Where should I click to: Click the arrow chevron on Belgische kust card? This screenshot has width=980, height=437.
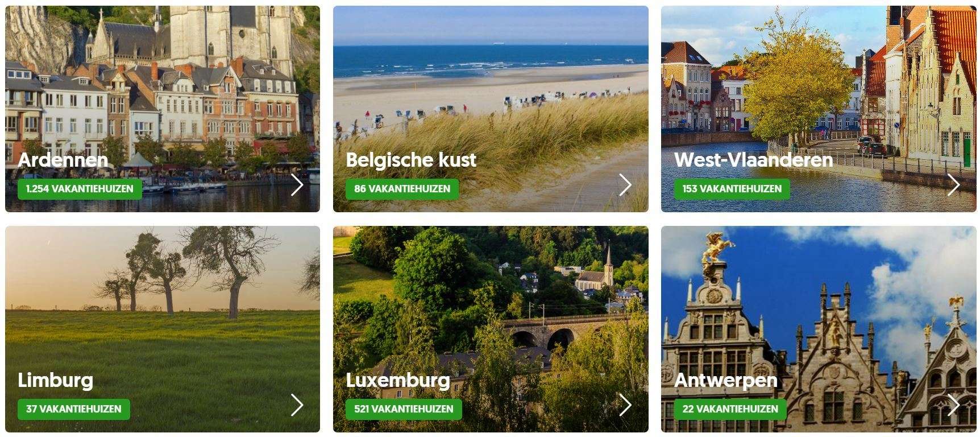625,185
